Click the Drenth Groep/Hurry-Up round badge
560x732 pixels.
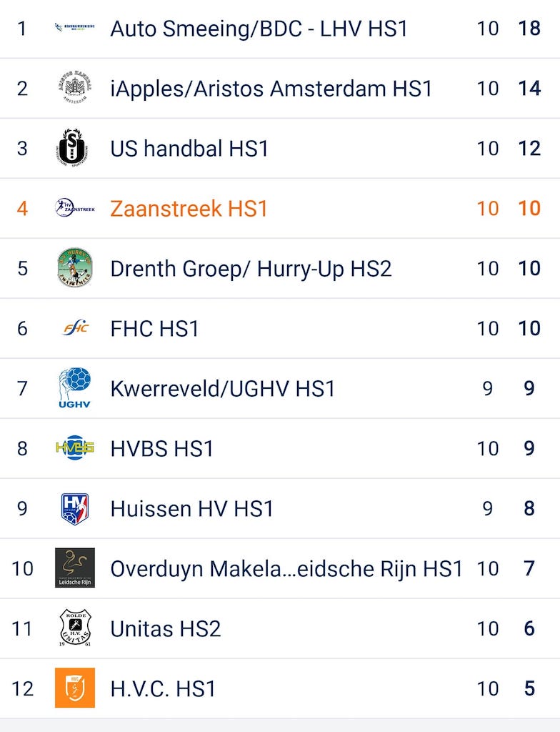coord(74,268)
